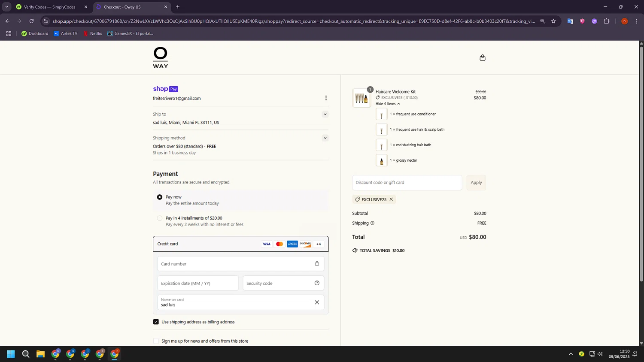Viewport: 644px width, 362px height.
Task: Click the Mastercard icon
Action: (x=279, y=244)
